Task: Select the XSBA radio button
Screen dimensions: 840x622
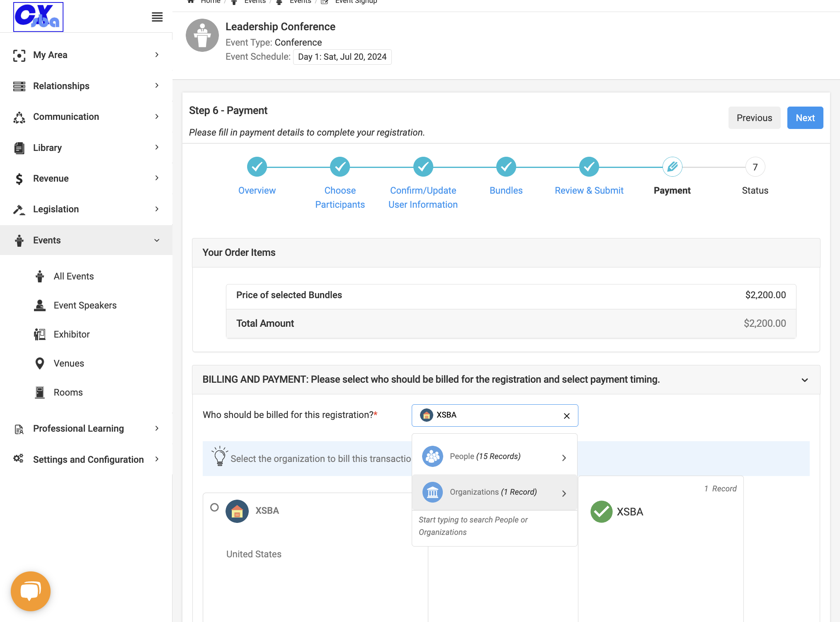Action: (214, 507)
